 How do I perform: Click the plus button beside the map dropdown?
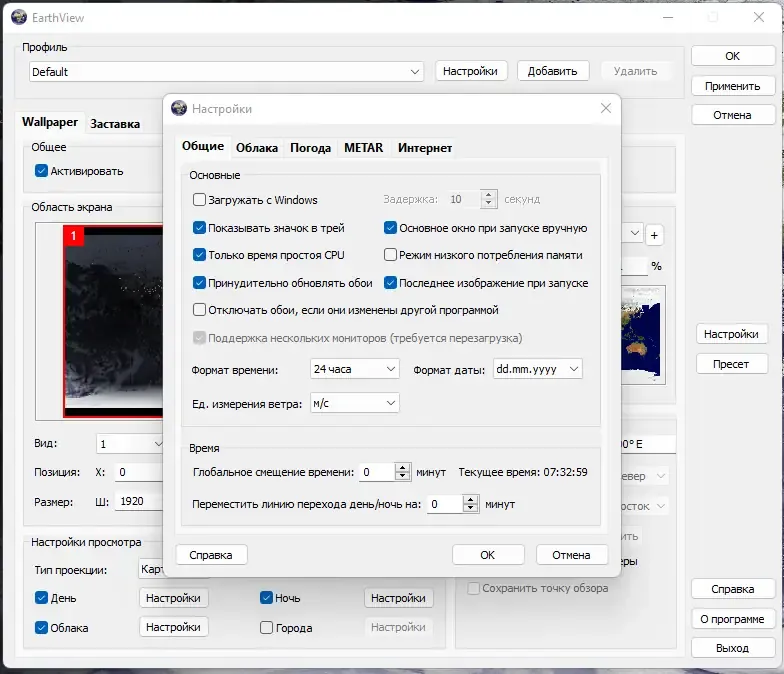(x=654, y=235)
